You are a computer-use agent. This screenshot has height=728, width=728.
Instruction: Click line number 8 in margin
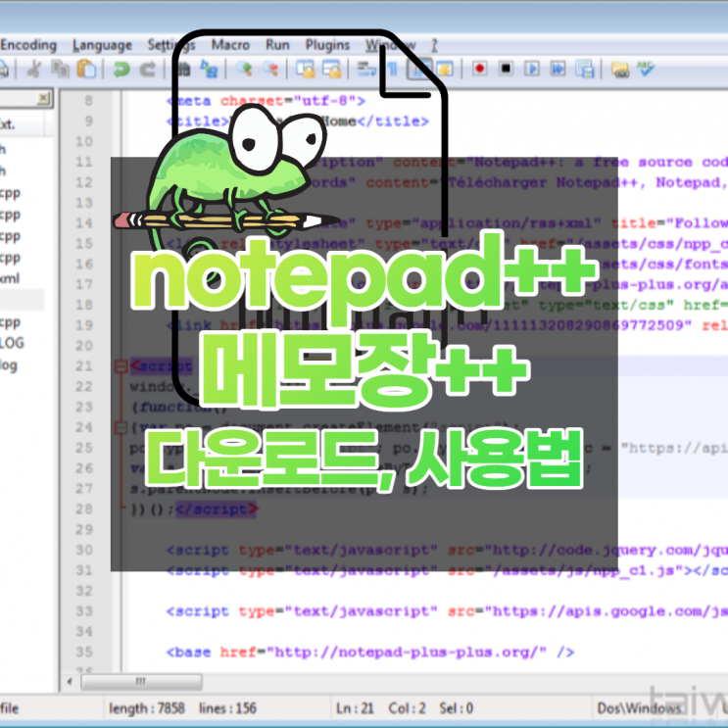click(88, 101)
